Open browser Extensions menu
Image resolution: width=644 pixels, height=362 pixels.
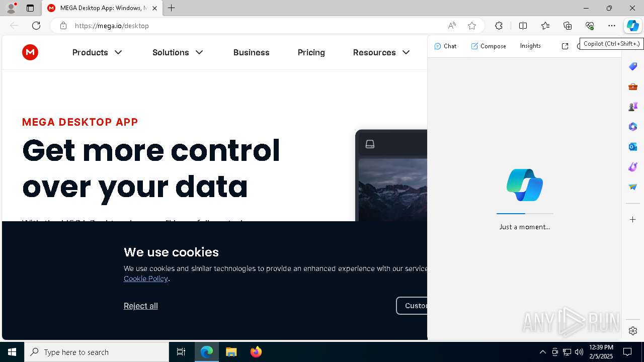coord(499,26)
